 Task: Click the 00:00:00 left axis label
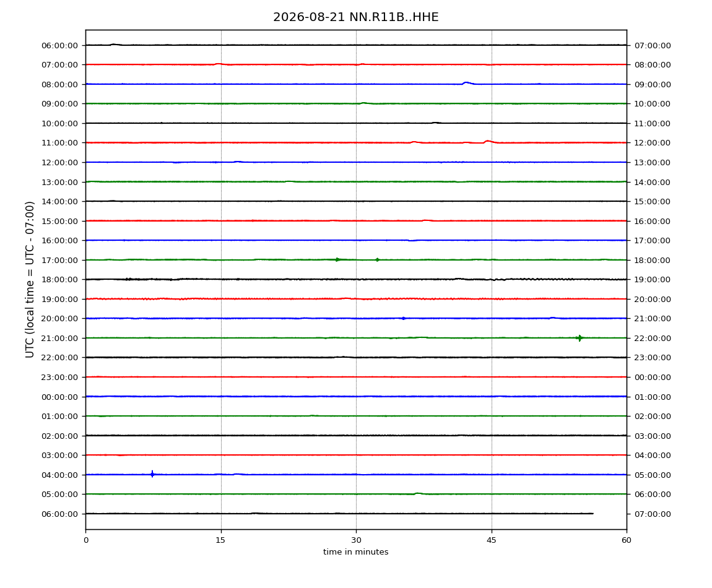coord(59,397)
